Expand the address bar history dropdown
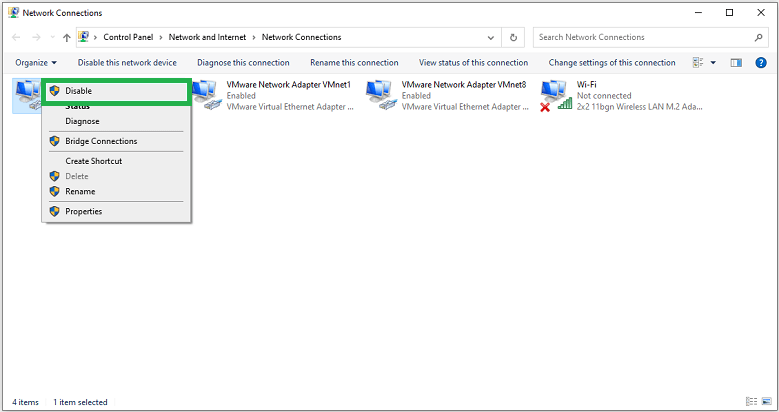The image size is (779, 412). pos(491,37)
